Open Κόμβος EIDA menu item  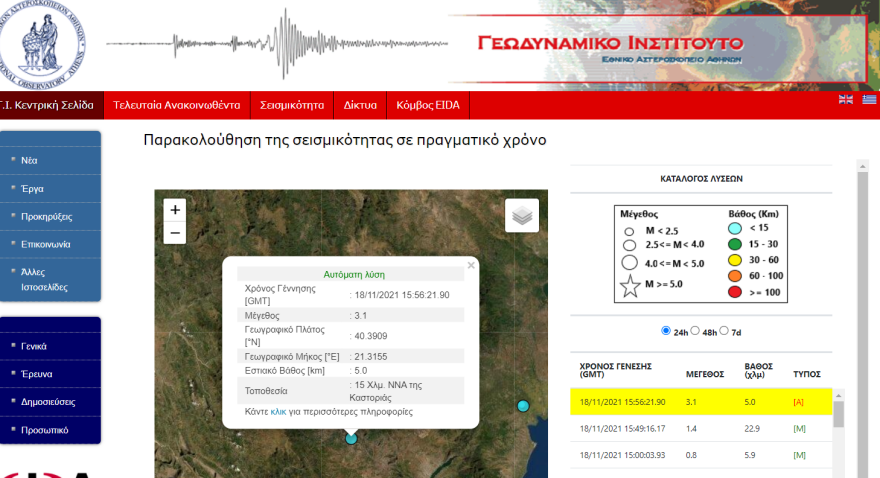point(428,105)
